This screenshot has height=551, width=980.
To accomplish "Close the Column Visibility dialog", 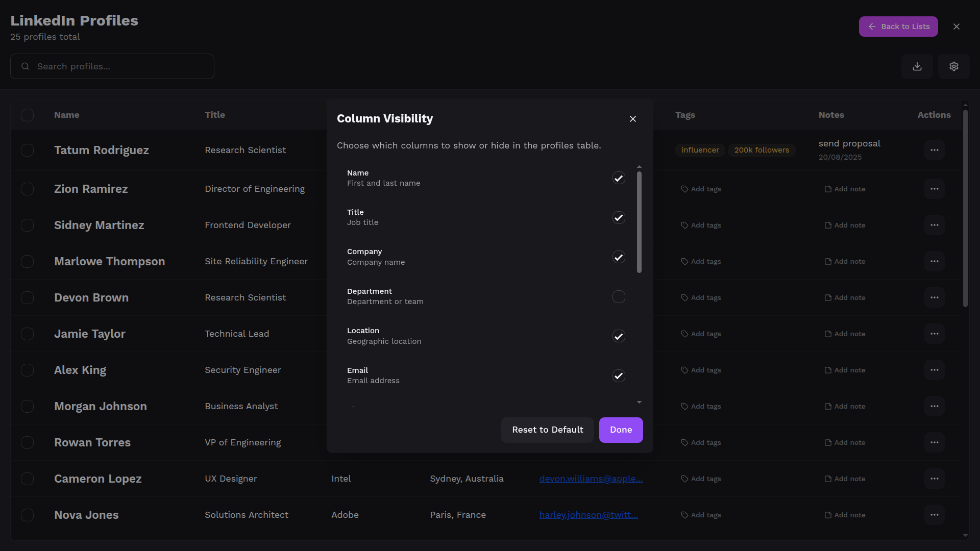I will pos(633,119).
